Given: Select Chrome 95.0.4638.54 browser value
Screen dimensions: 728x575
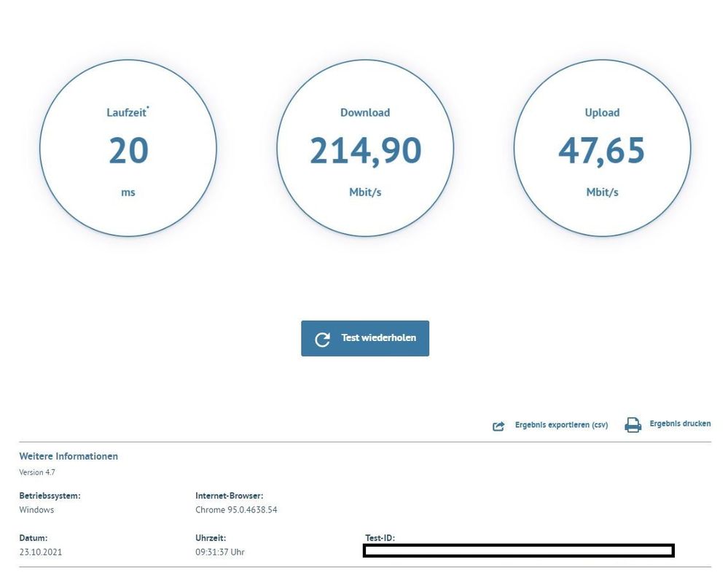Looking at the screenshot, I should click(x=236, y=509).
